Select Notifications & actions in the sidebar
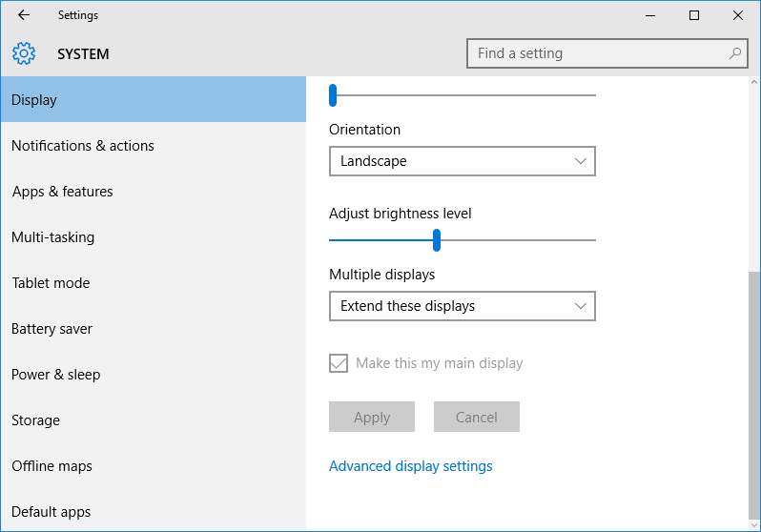The width and height of the screenshot is (761, 532). tap(83, 146)
